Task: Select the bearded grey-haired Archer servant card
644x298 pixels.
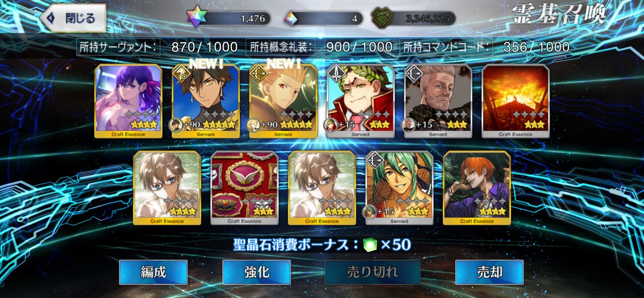Action: [x=438, y=101]
